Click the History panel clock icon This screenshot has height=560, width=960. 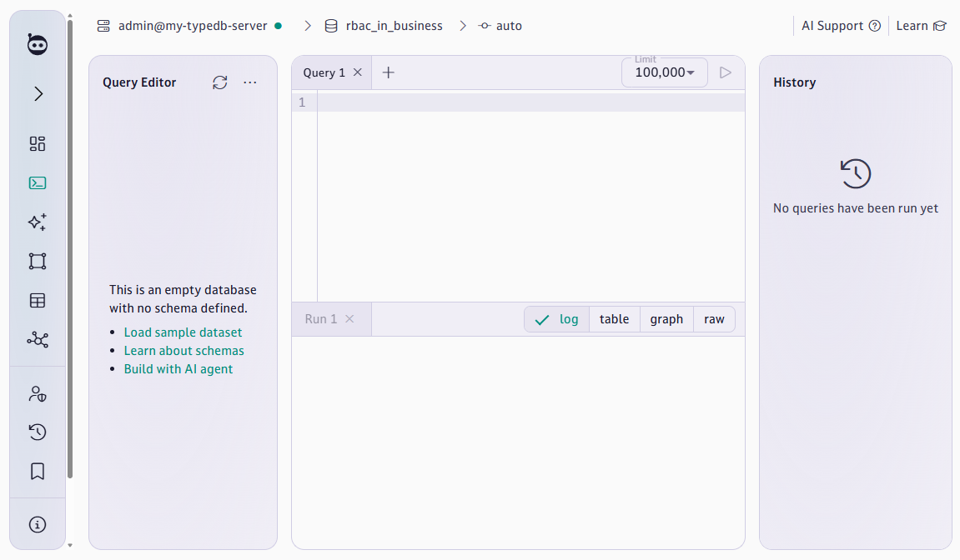pos(855,174)
